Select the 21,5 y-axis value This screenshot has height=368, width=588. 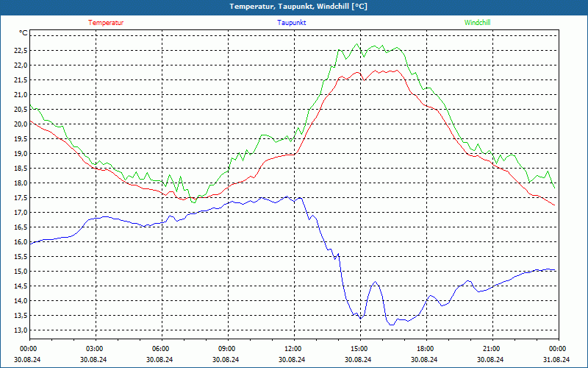pos(21,80)
